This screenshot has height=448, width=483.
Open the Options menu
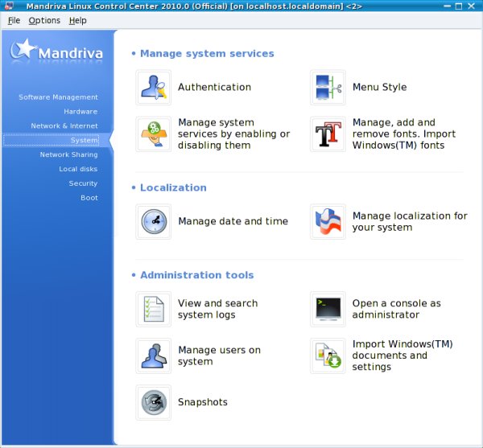[44, 20]
